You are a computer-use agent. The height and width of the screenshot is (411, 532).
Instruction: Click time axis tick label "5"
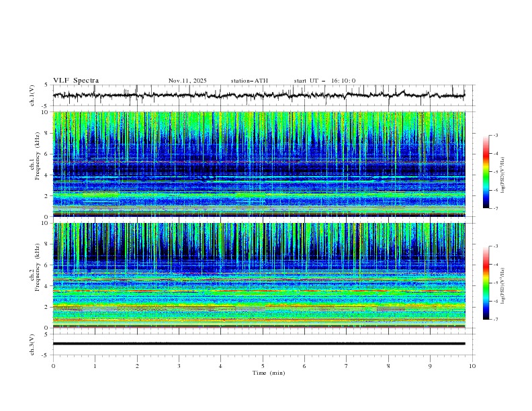pos(263,366)
